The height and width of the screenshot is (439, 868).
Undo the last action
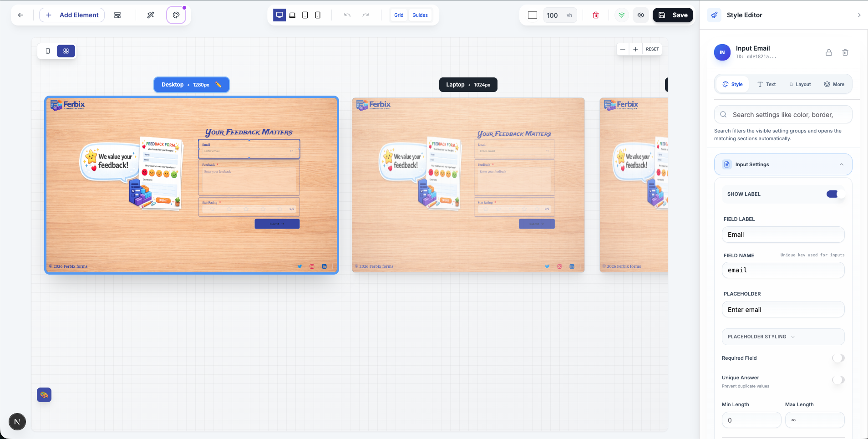(x=347, y=15)
